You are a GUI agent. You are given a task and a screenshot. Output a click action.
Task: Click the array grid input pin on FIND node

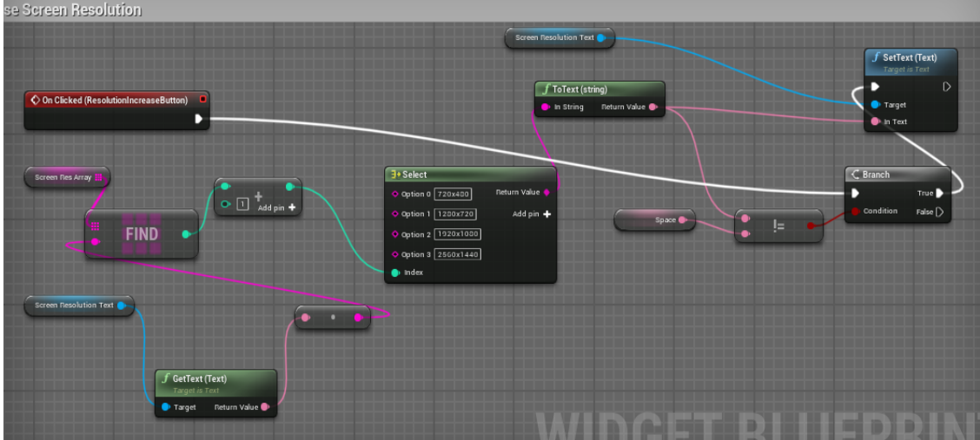pyautogui.click(x=95, y=226)
